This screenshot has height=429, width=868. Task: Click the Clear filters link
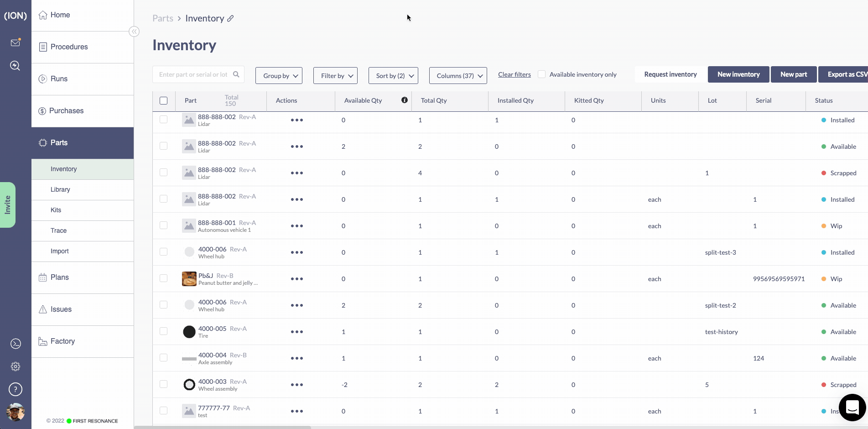(514, 74)
